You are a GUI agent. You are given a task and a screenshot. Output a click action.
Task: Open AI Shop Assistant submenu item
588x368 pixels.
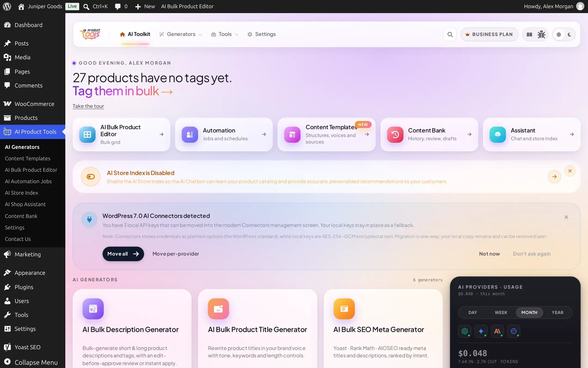pos(25,204)
